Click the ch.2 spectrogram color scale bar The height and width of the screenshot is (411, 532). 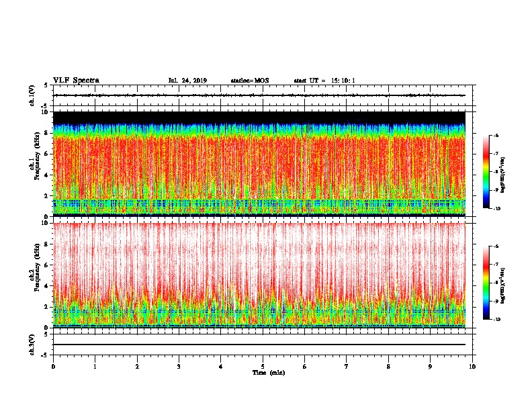tap(486, 283)
